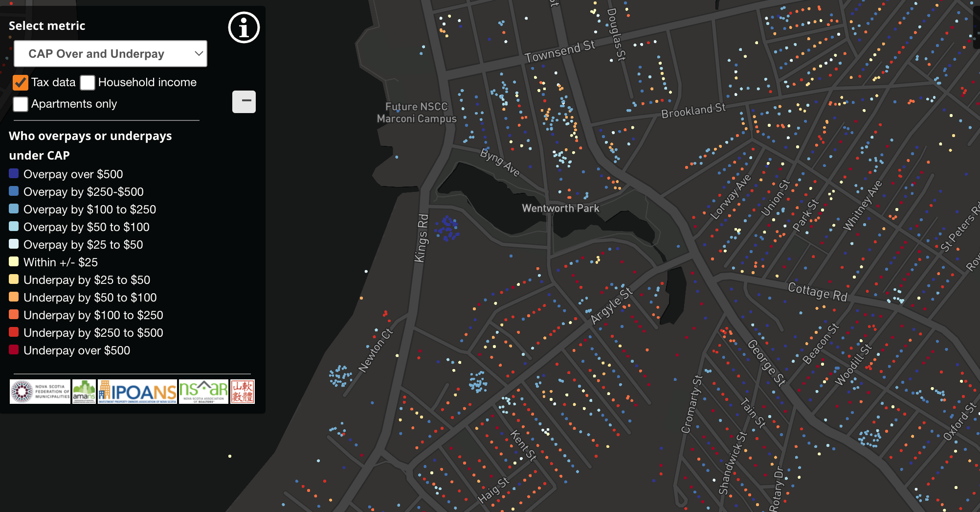This screenshot has width=980, height=512.
Task: Click the Oxford St map label
Action: point(959,421)
